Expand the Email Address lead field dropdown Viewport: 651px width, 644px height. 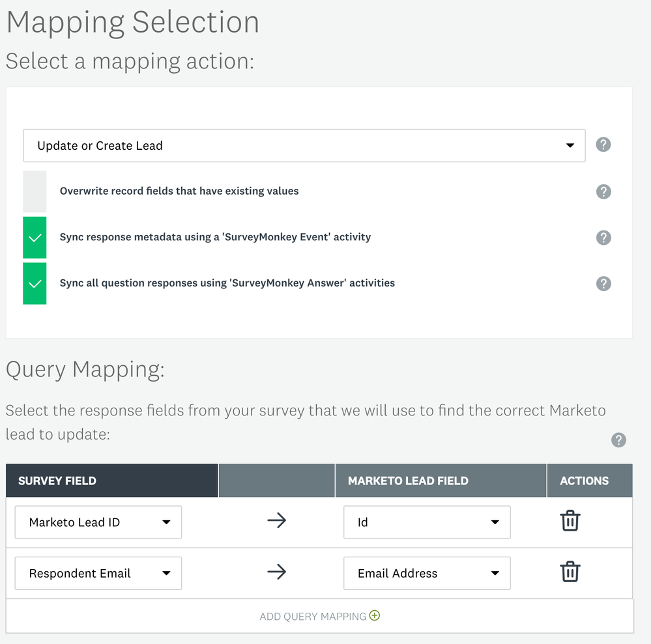point(427,573)
